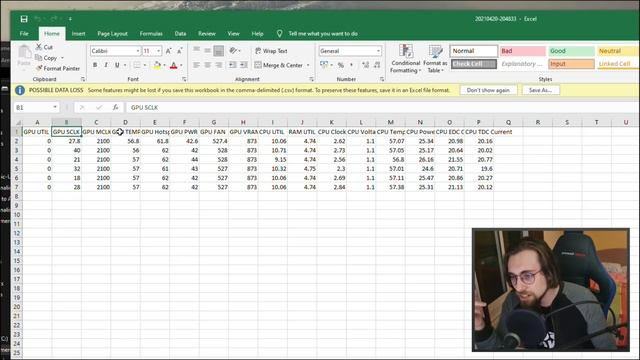Increase the cell indent
This screenshot has height=360, width=640.
(244, 65)
